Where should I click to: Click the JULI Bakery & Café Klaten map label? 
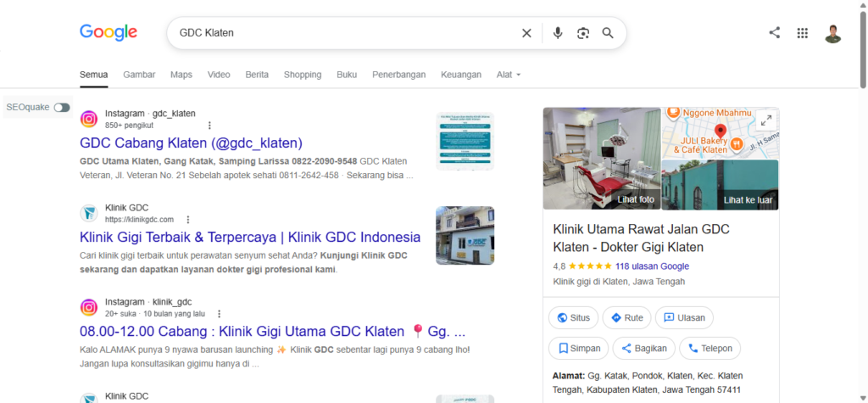click(700, 145)
